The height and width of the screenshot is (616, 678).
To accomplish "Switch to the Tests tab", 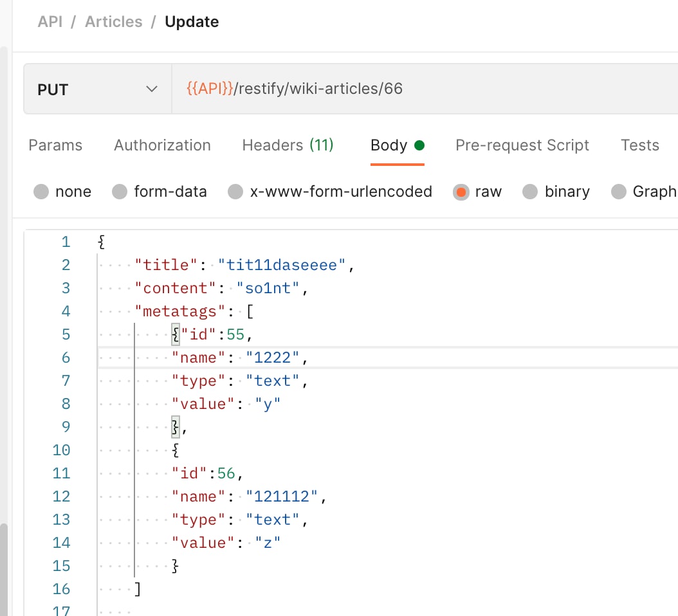I will click(x=639, y=145).
